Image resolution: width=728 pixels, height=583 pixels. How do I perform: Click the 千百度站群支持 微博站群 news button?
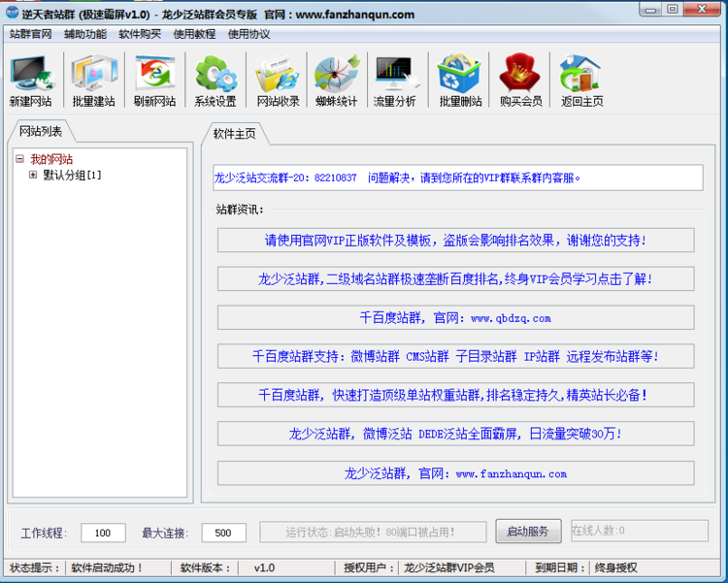[x=456, y=356]
